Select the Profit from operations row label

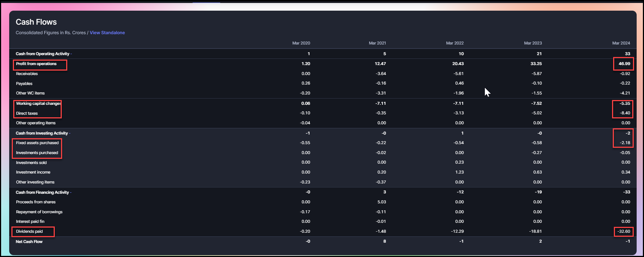point(36,64)
